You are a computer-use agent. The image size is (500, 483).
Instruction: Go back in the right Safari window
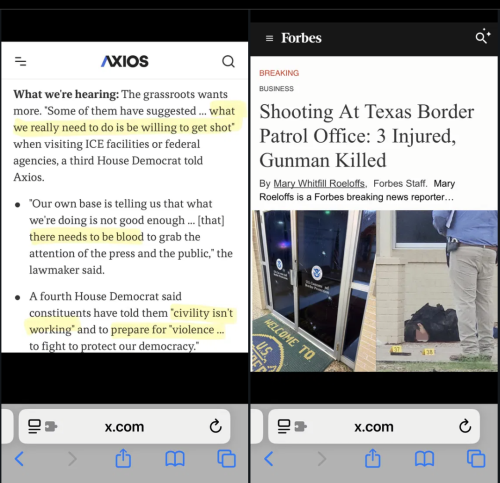269,459
